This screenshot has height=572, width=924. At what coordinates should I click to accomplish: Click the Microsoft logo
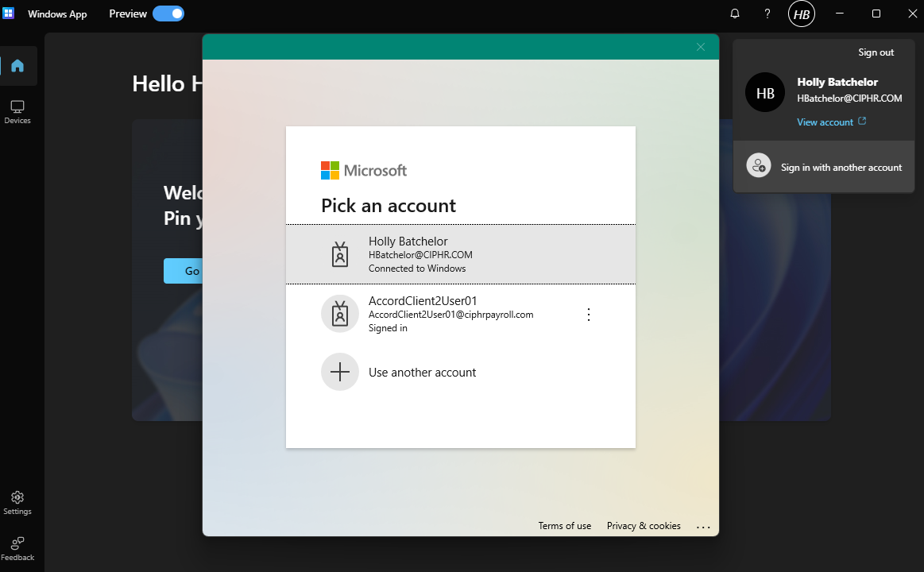point(364,171)
